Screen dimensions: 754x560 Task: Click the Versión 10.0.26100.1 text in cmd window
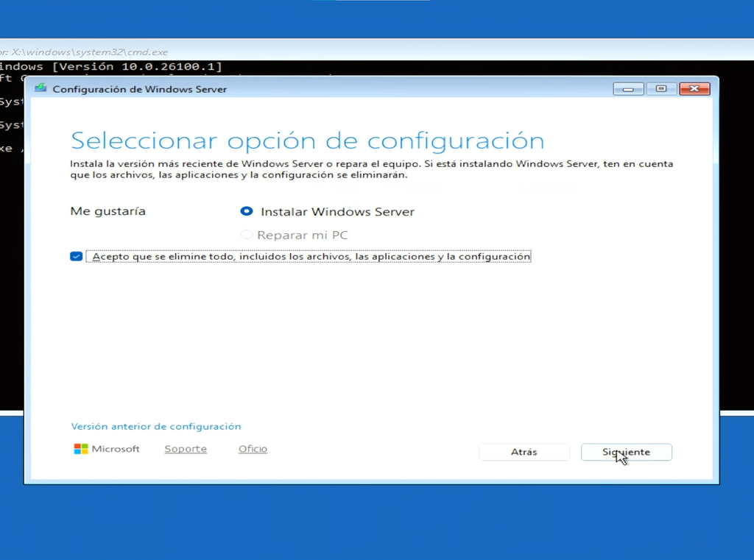[x=136, y=66]
